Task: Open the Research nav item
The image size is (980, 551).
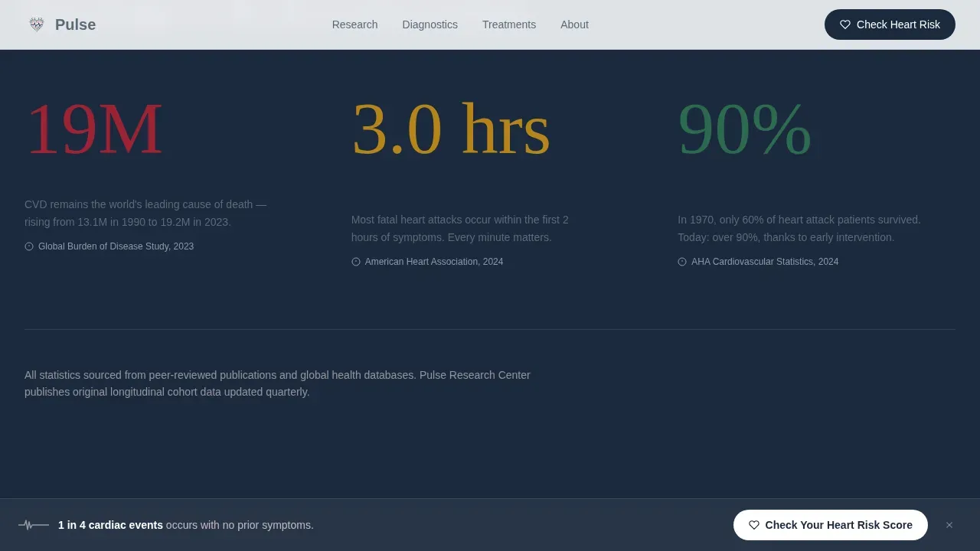Action: tap(354, 24)
